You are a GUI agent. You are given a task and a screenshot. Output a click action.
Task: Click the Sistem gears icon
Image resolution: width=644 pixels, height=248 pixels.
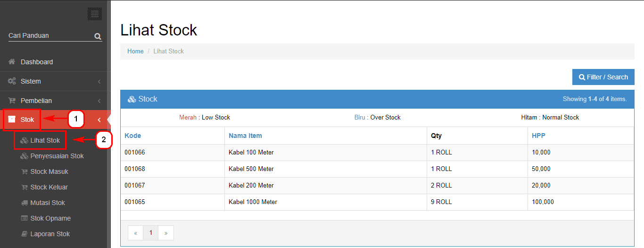pos(12,81)
